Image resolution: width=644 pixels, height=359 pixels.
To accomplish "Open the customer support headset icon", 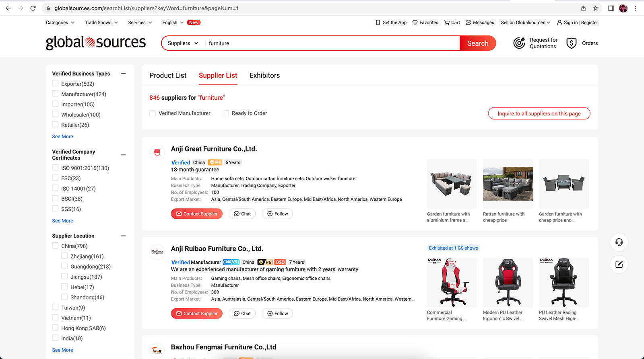I will (x=619, y=242).
